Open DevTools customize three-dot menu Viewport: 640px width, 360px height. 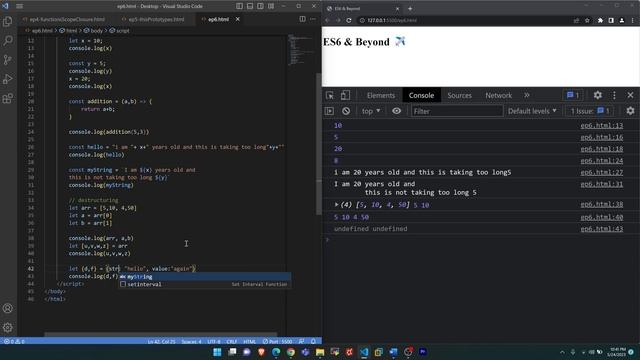point(614,95)
